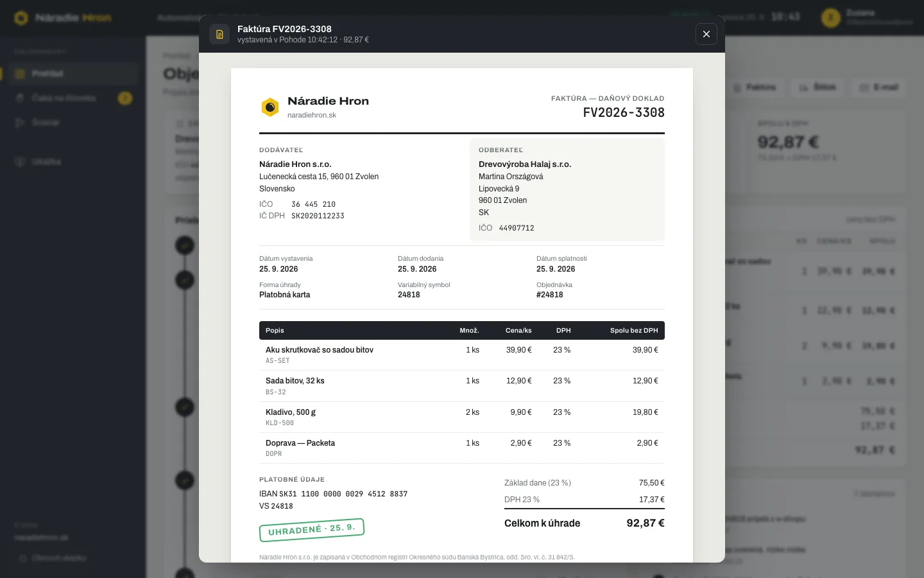Select the Kladivo, 500 g row

pos(462,417)
